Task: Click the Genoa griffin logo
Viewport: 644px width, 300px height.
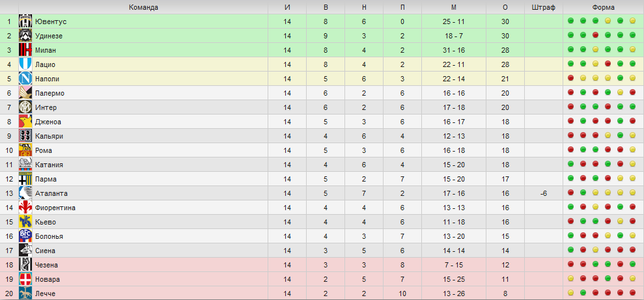Action: coord(25,122)
